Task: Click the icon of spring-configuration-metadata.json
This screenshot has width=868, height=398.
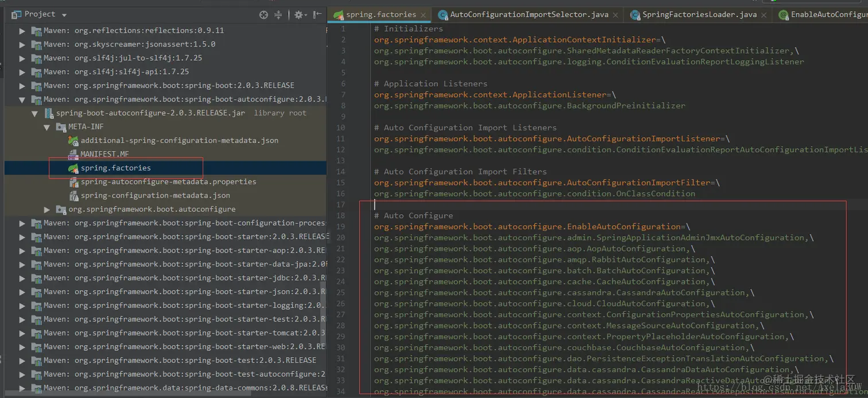Action: [x=73, y=196]
